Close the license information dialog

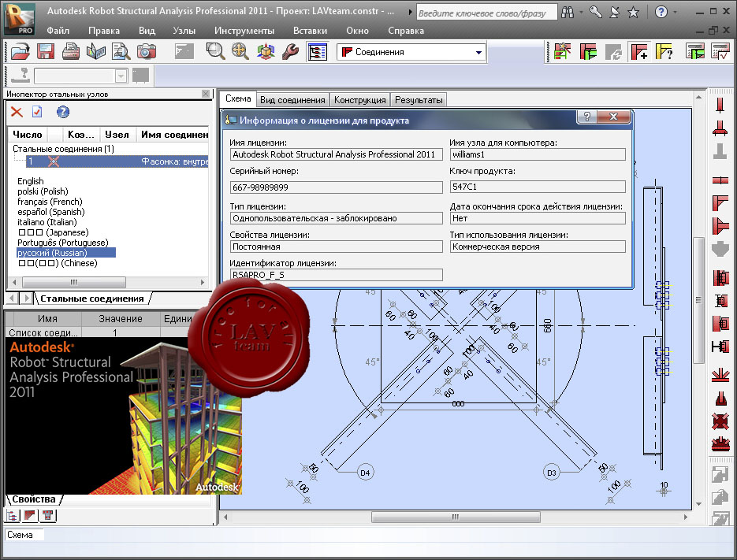click(613, 117)
